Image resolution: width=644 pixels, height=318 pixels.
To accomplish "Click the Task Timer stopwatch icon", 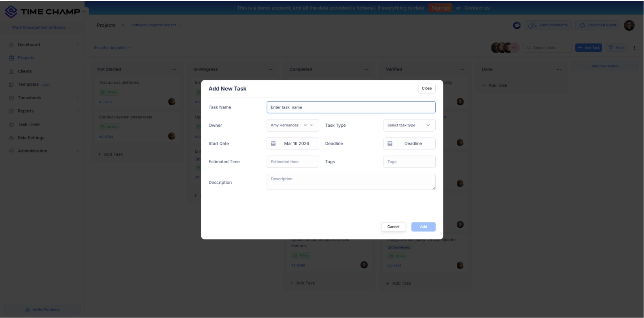I will [11, 124].
